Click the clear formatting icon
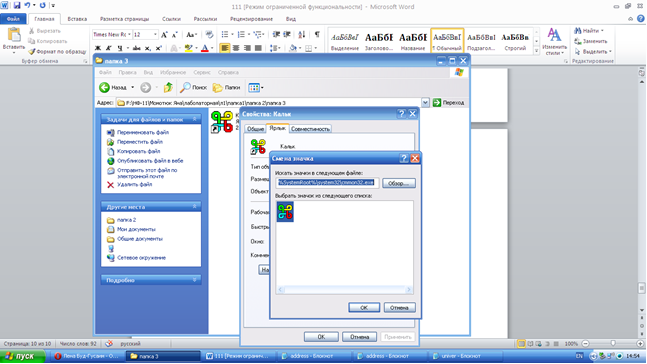This screenshot has height=364, width=647. (x=209, y=35)
